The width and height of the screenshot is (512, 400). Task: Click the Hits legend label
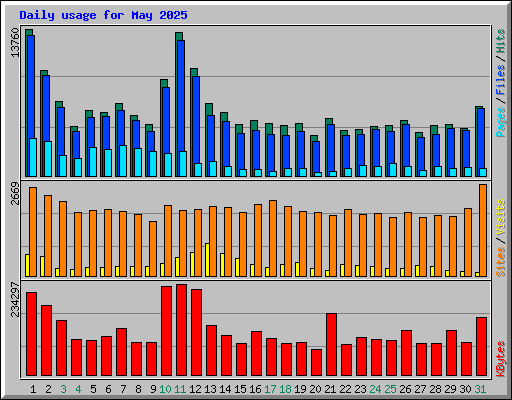[x=501, y=41]
